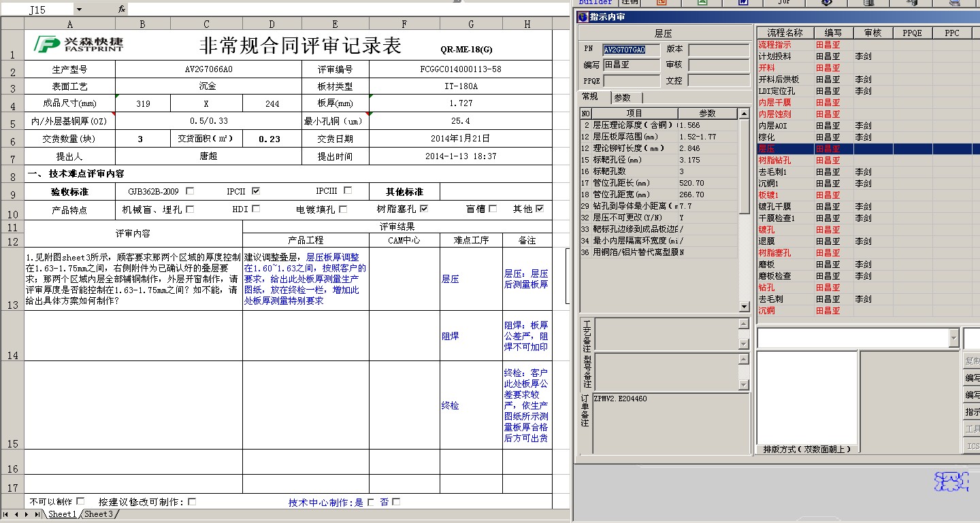Viewport: 980px width, 523px height.
Task: Click the PPQE column header in process list
Action: point(912,33)
